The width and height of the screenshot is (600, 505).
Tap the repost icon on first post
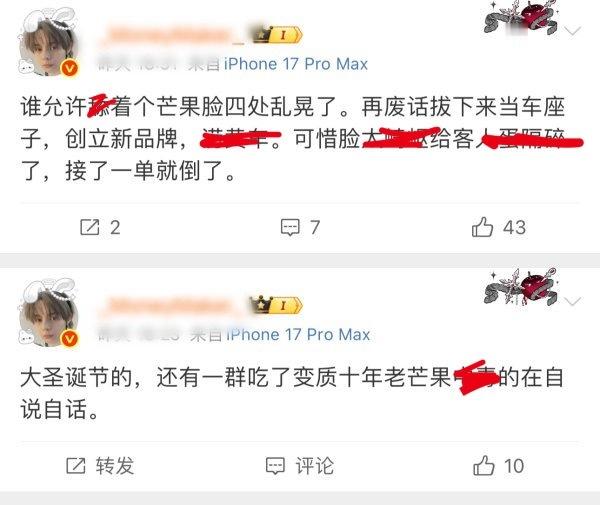pos(90,227)
